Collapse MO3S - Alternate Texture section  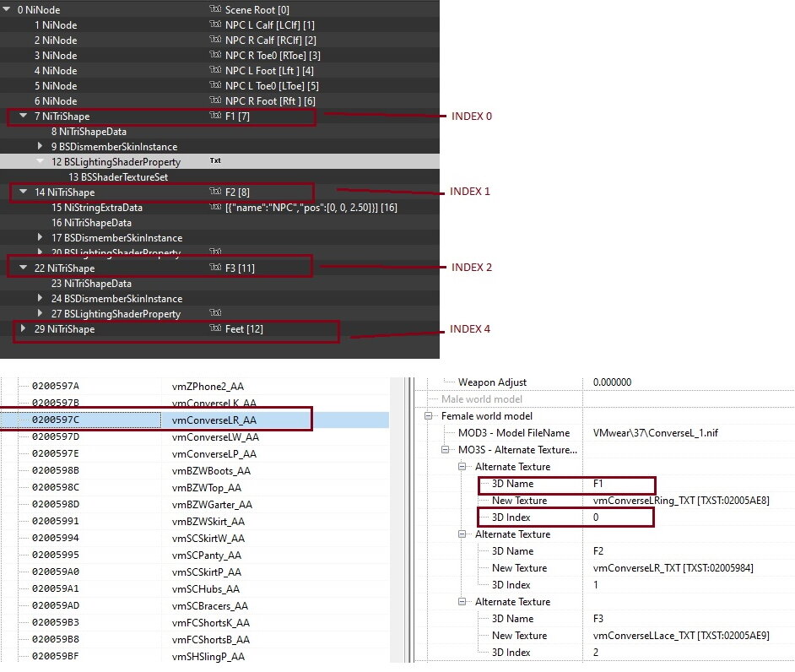click(445, 449)
